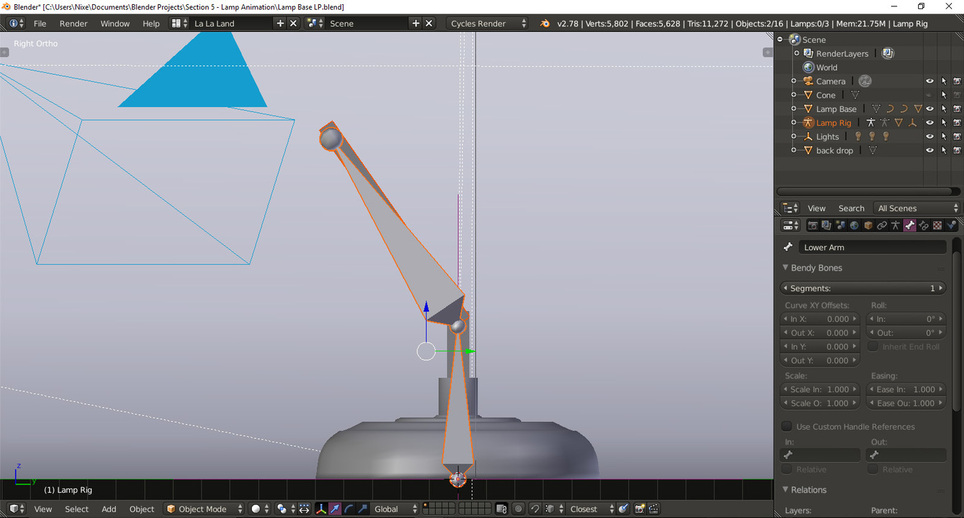The height and width of the screenshot is (518, 964).
Task: Open the Object Mode dropdown
Action: pyautogui.click(x=203, y=509)
